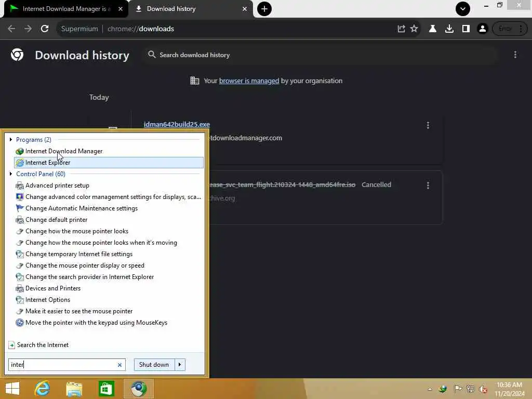Open the browser is managed link

pos(249,81)
